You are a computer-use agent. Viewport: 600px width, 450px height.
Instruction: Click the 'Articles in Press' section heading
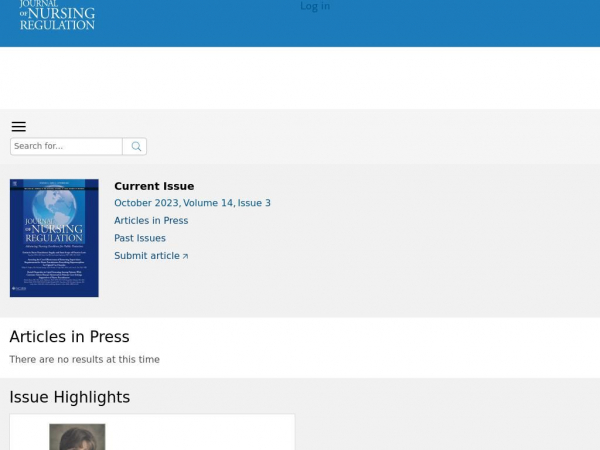[x=69, y=337]
